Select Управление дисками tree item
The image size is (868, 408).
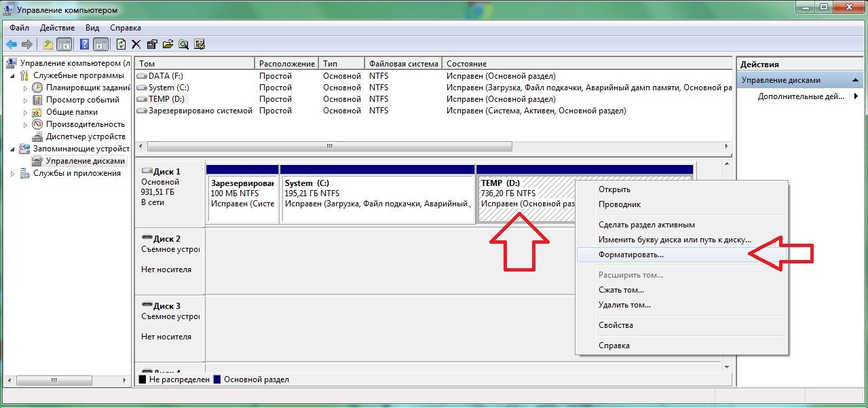[78, 161]
